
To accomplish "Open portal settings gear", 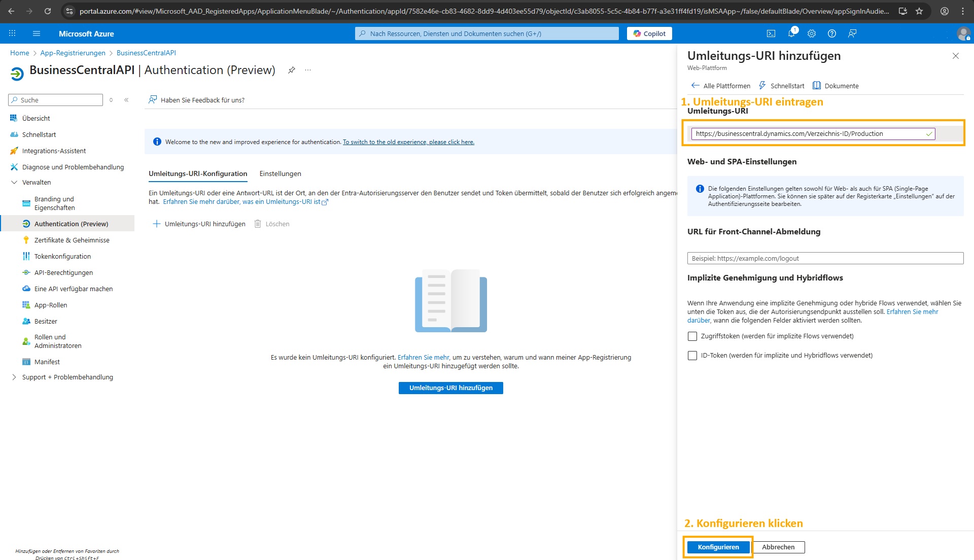I will pos(812,33).
